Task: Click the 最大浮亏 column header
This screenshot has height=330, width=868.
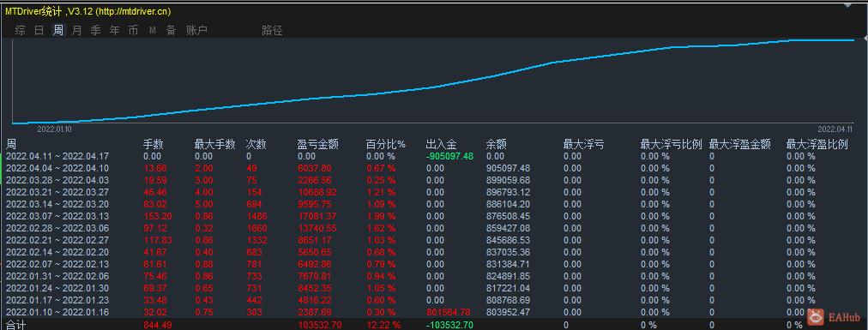Action: click(583, 145)
